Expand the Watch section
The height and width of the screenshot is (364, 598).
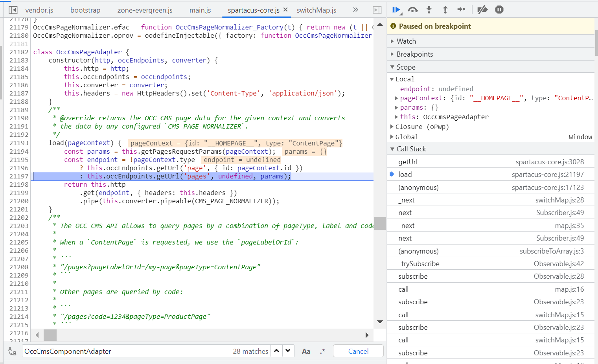491,41
